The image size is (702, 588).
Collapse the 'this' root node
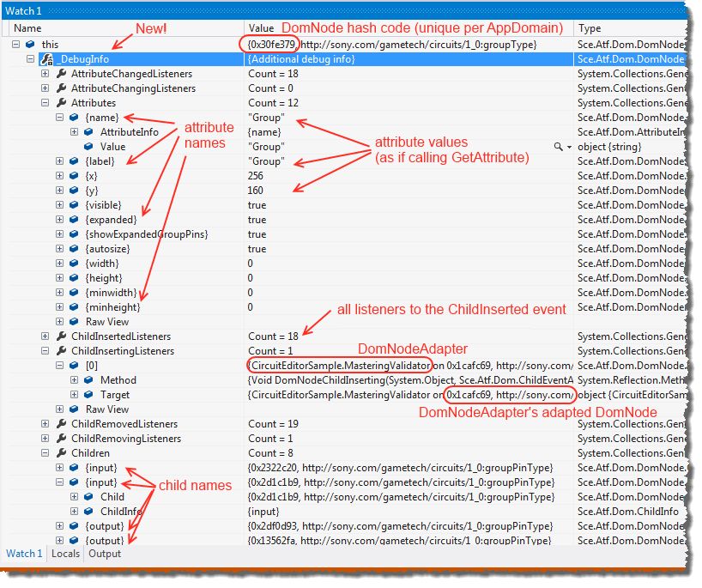[15, 45]
